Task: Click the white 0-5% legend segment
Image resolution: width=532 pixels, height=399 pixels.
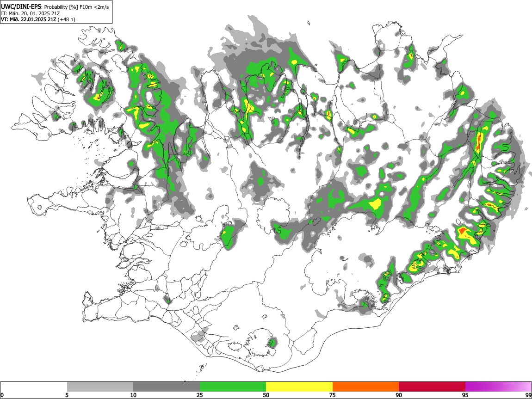Action: (34, 387)
